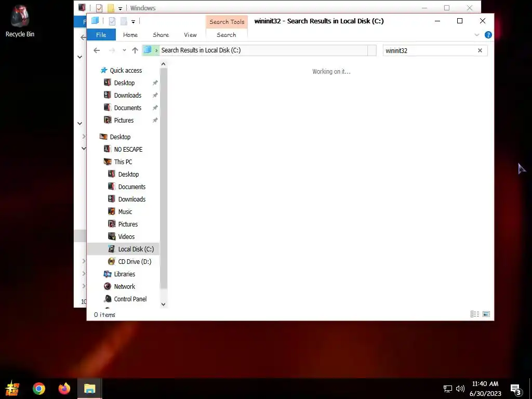Click the File Explorer taskbar icon

(89, 389)
